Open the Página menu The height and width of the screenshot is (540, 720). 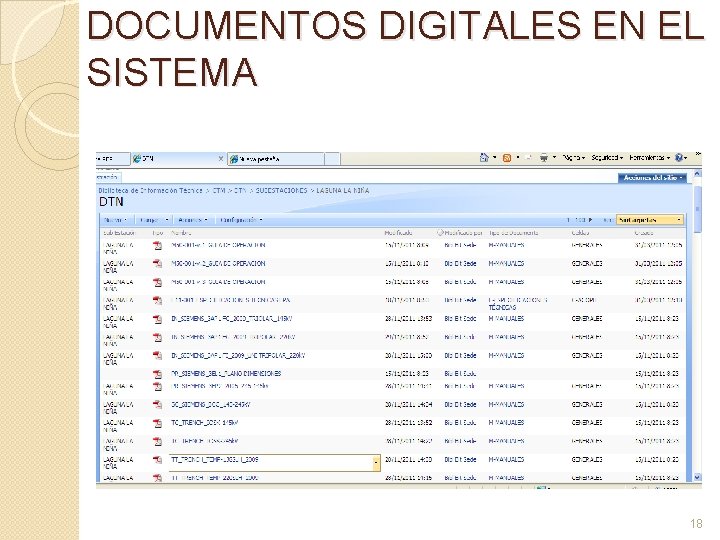(574, 158)
